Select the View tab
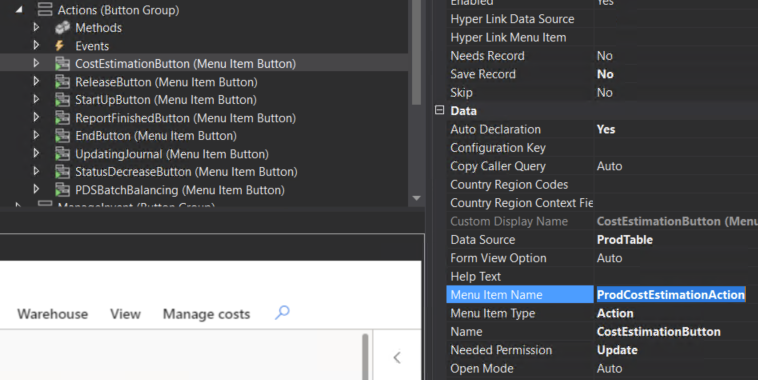758x380 pixels. (125, 314)
